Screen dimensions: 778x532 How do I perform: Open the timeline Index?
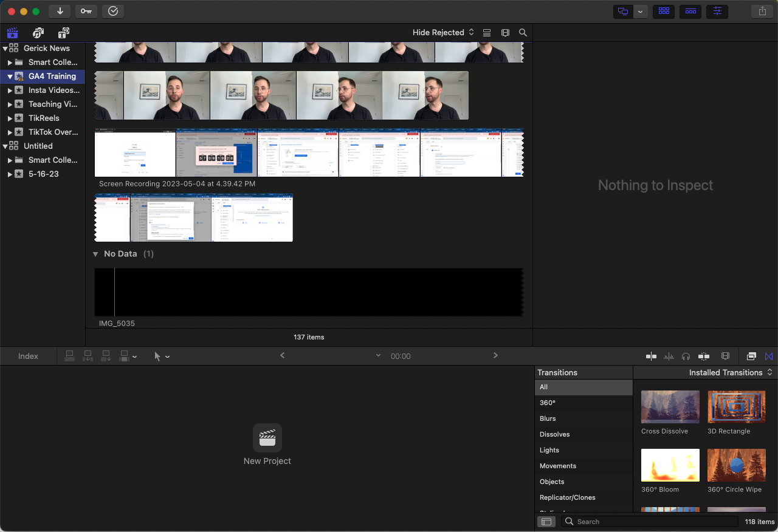tap(28, 356)
